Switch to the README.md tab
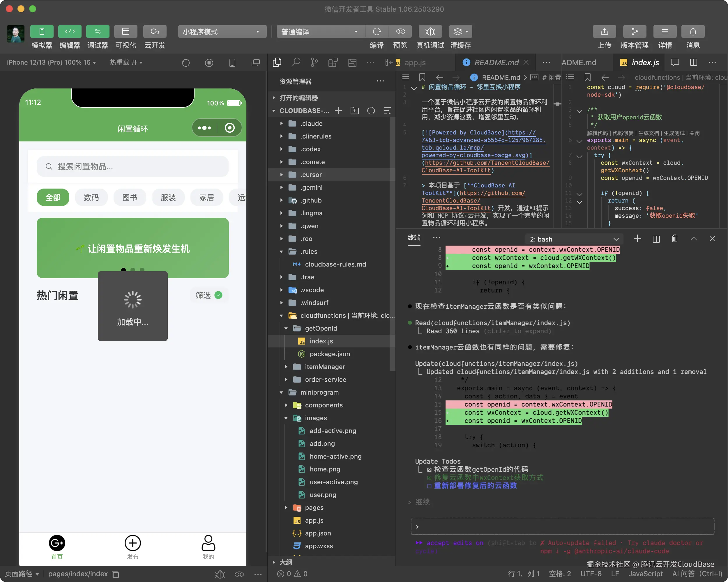 pos(496,62)
